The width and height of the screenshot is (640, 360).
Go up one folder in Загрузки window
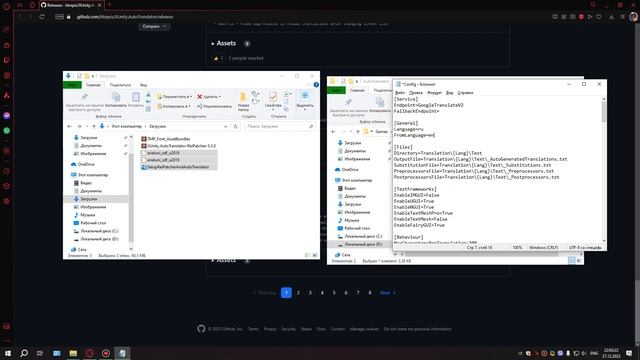[x=93, y=127]
